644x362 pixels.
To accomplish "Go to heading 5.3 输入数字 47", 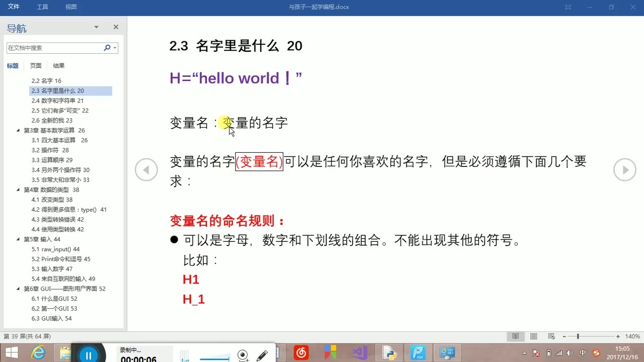I will point(52,269).
